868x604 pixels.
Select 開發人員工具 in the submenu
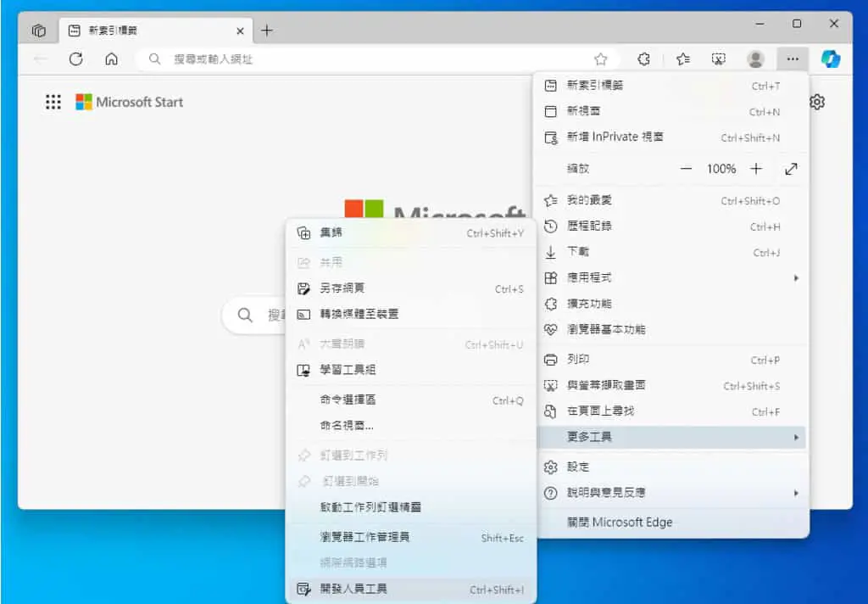pos(411,589)
